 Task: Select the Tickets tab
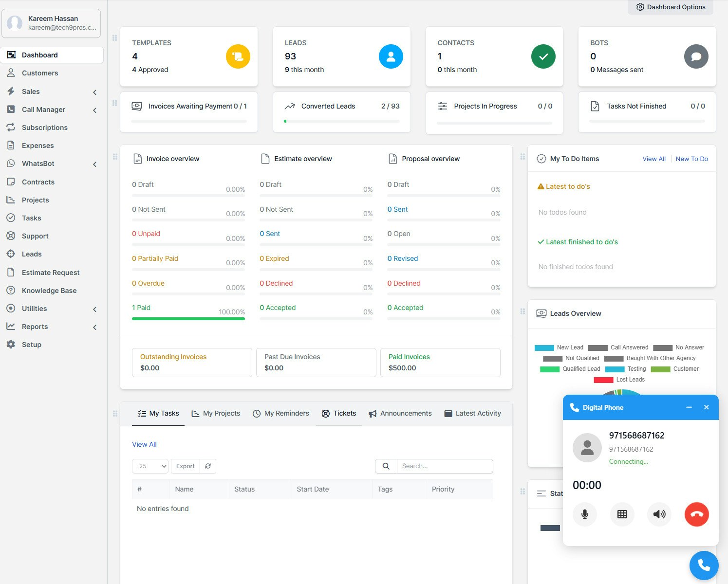point(339,413)
